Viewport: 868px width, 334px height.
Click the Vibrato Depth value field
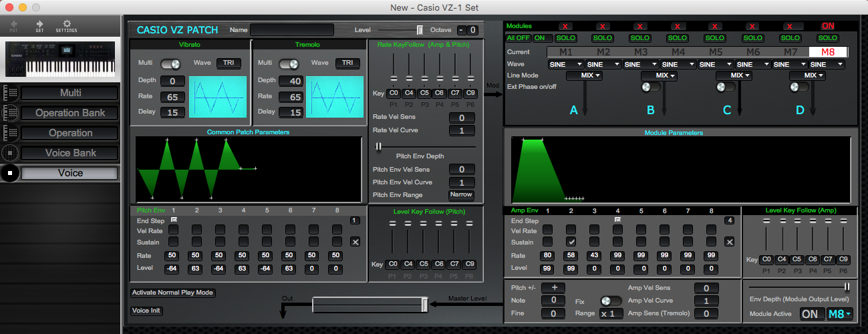click(x=172, y=81)
